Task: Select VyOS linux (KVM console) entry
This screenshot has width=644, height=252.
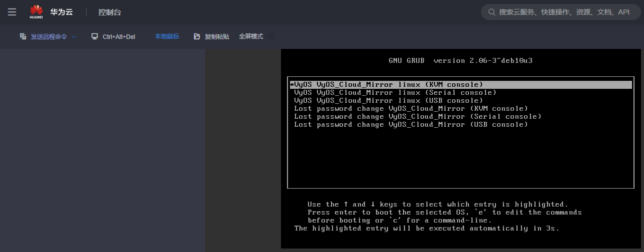Action: 460,84
